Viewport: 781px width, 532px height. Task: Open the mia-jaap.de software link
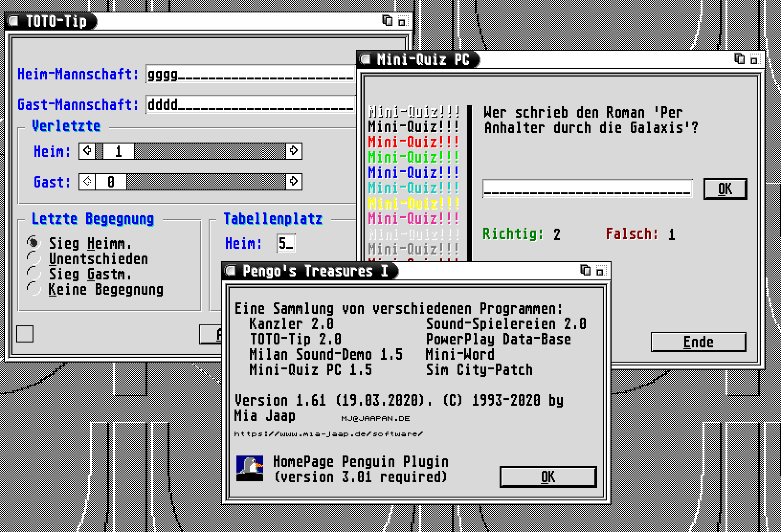point(328,434)
